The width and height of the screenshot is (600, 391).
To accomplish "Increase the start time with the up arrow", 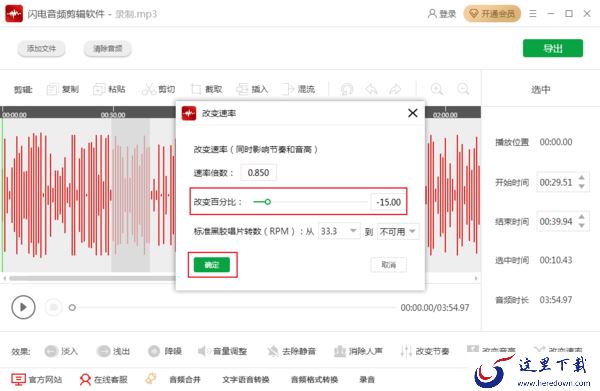I will (x=582, y=178).
